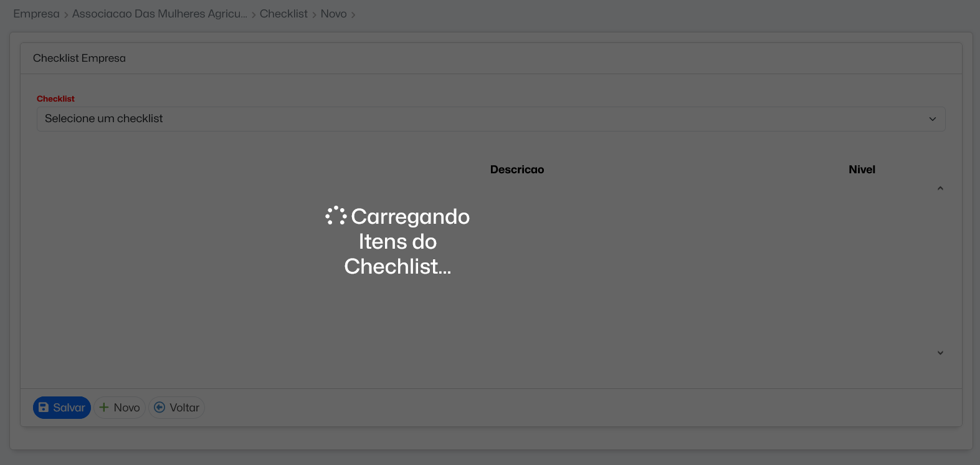Viewport: 980px width, 465px height.
Task: Click the Checklist select field's down chevron
Action: (x=933, y=119)
